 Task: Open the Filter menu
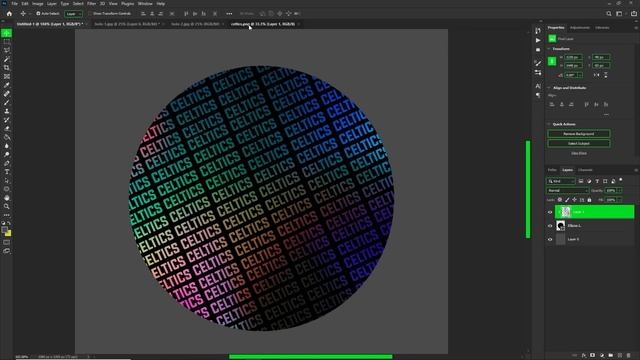point(91,4)
